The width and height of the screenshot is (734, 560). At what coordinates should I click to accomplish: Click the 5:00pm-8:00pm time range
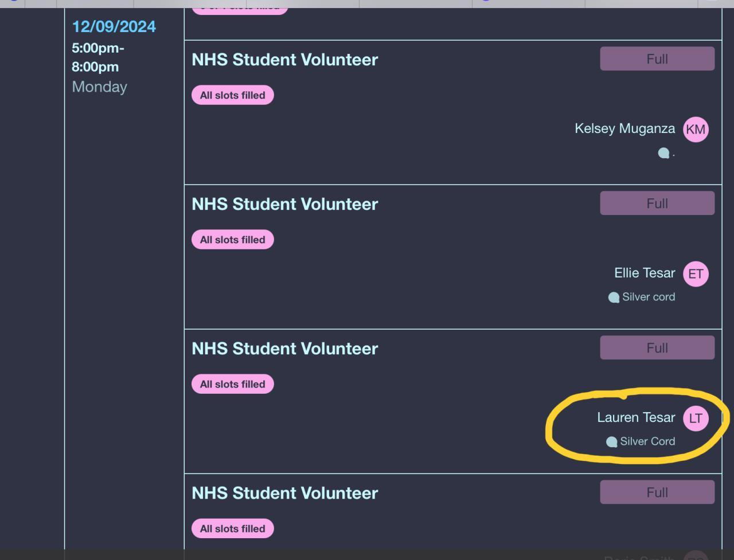click(97, 57)
